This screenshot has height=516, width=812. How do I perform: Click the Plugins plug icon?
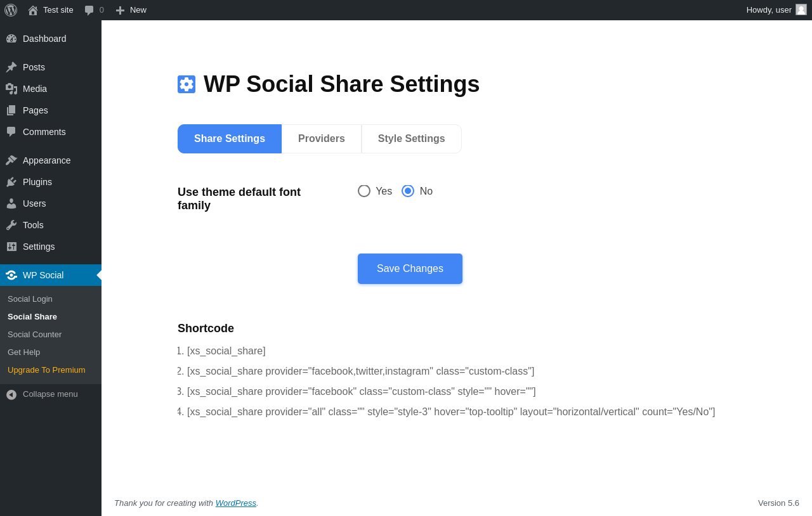point(11,182)
